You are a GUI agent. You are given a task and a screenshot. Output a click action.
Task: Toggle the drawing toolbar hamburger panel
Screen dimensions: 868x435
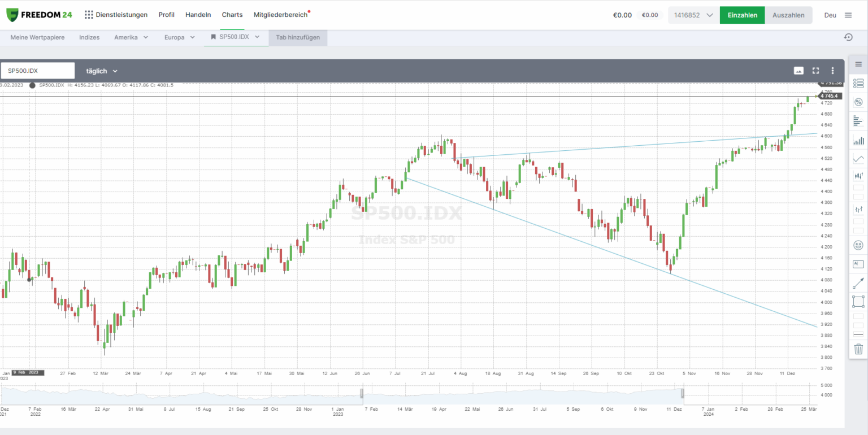pos(858,64)
